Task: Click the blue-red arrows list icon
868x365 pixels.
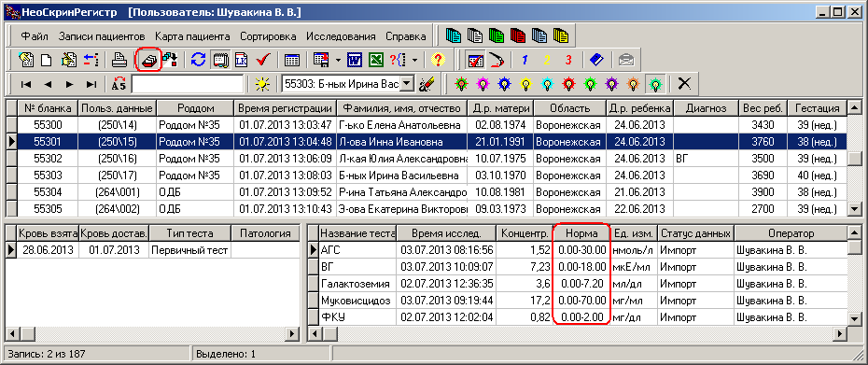Action: (x=91, y=59)
